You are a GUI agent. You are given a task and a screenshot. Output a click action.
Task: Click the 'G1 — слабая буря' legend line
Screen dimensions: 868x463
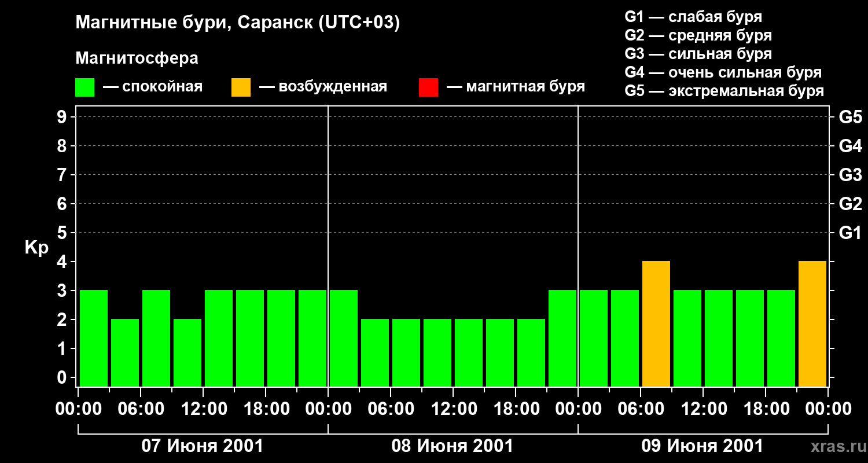(693, 17)
